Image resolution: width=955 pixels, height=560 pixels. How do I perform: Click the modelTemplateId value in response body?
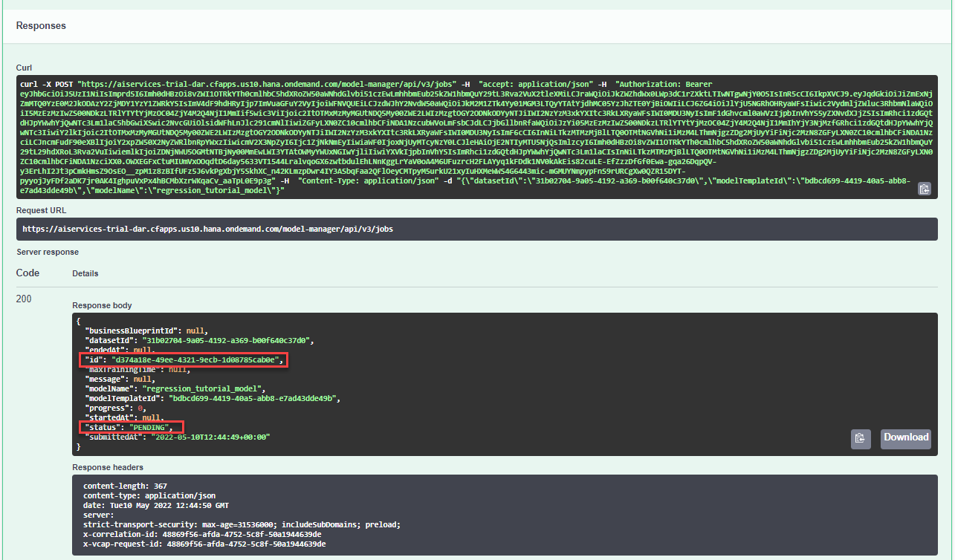[253, 398]
